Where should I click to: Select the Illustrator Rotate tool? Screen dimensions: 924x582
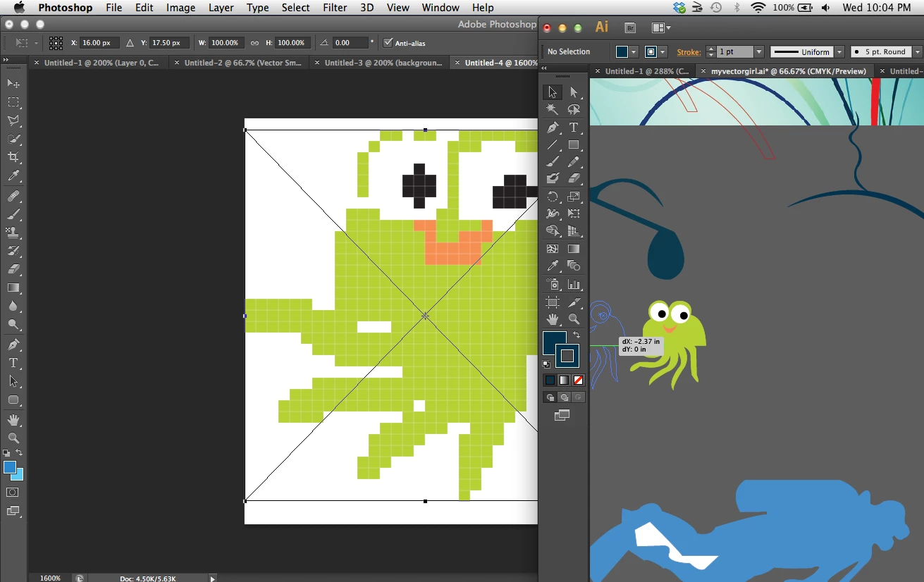(553, 197)
